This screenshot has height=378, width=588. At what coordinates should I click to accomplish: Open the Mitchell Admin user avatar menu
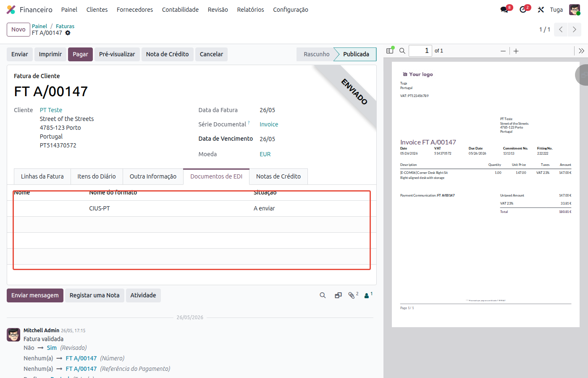575,10
